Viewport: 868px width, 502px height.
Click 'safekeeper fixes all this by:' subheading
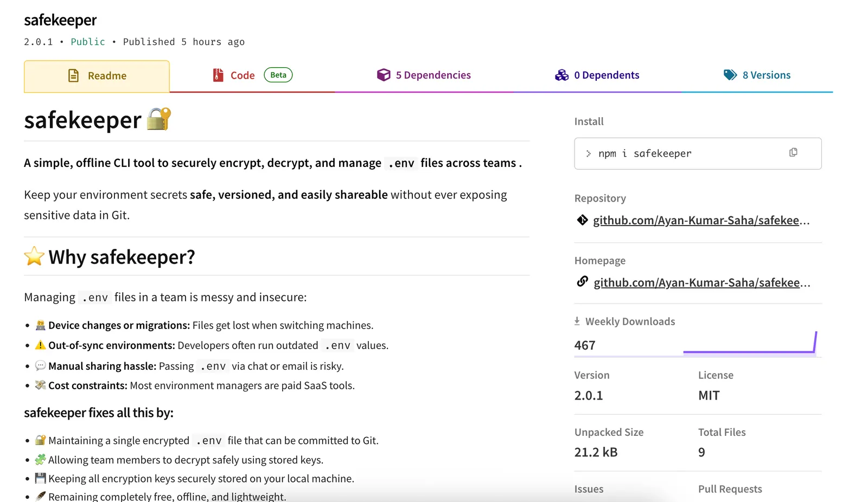(x=99, y=413)
